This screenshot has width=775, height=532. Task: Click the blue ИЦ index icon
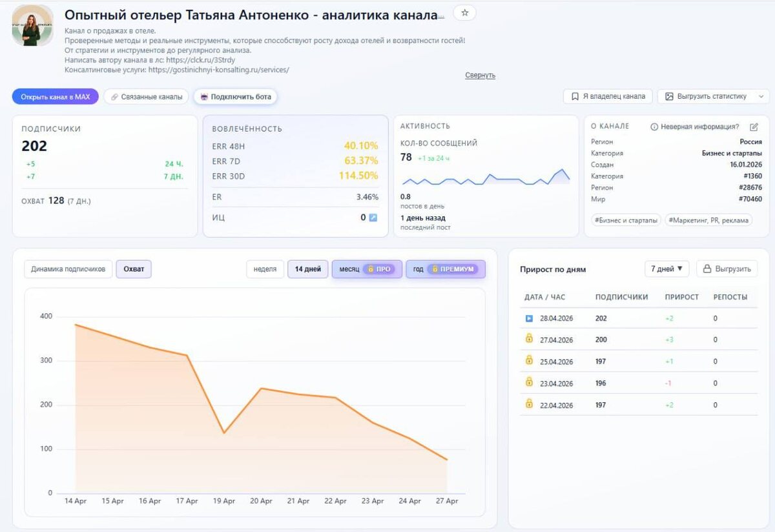coord(373,218)
